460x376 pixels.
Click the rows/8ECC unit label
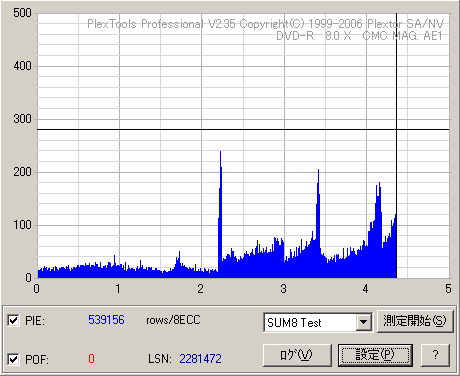coord(173,320)
